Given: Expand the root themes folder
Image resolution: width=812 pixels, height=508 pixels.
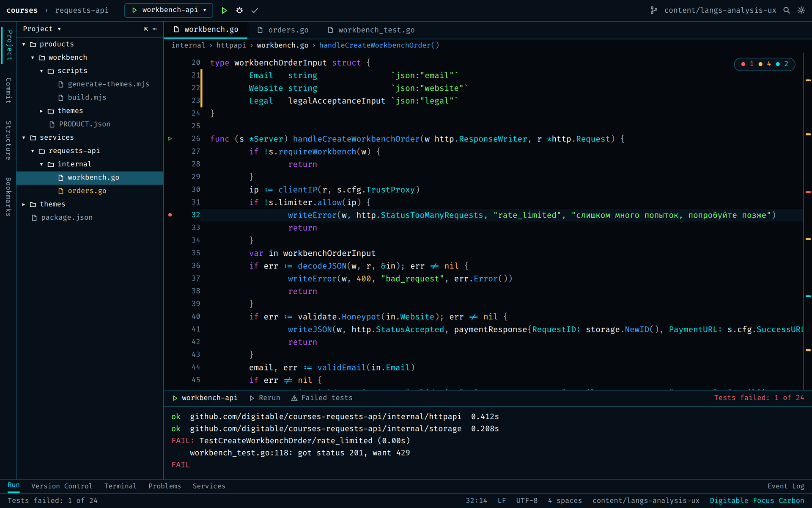Looking at the screenshot, I should tap(24, 204).
